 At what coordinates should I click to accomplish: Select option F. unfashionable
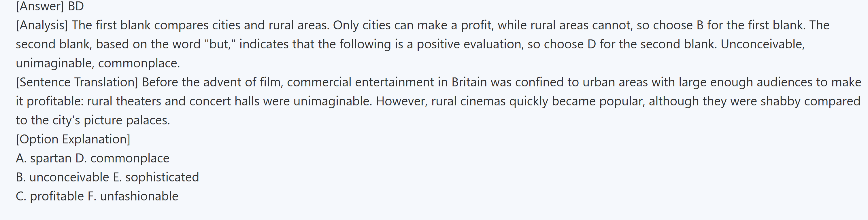point(133,196)
